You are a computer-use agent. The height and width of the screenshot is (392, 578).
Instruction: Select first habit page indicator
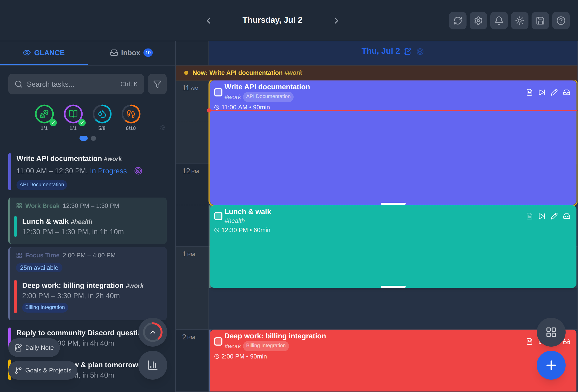click(84, 138)
